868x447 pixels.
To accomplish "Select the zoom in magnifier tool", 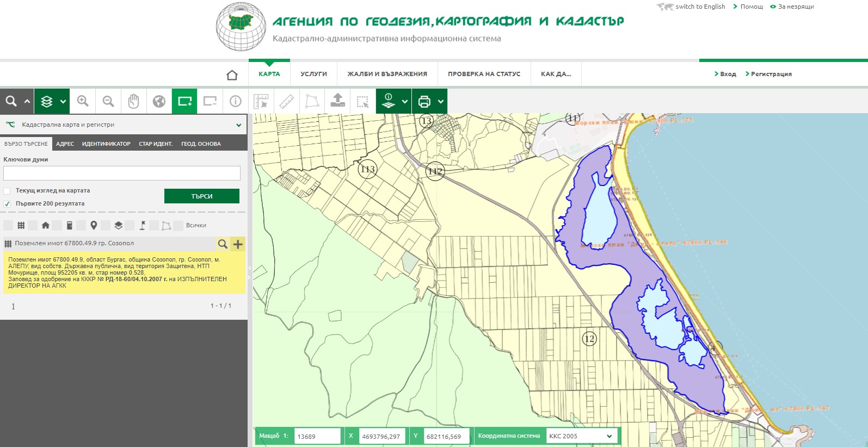I will (x=83, y=101).
